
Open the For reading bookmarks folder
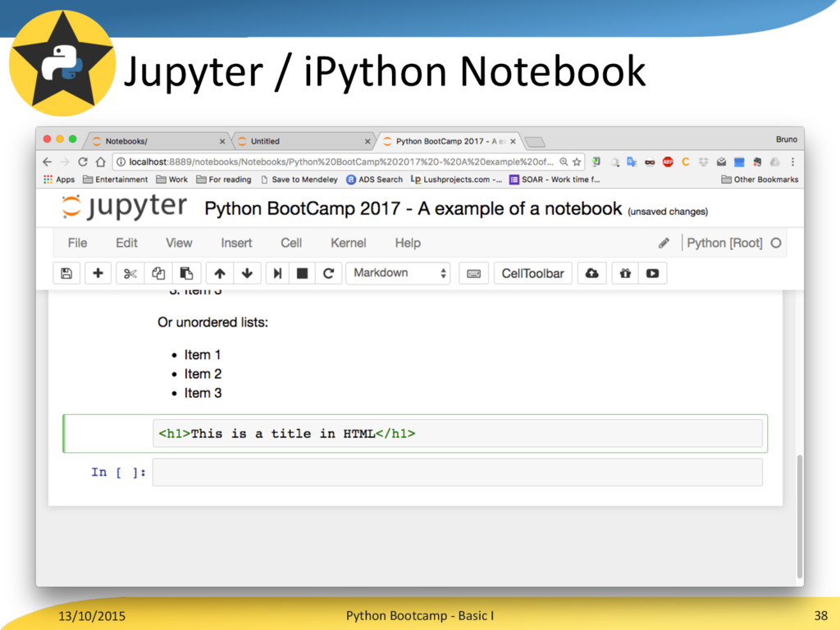223,180
